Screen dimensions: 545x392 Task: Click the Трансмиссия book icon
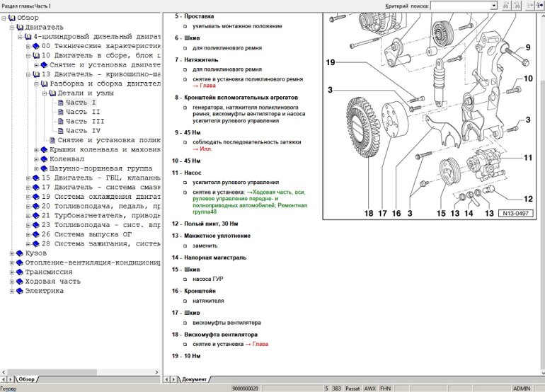(20, 272)
